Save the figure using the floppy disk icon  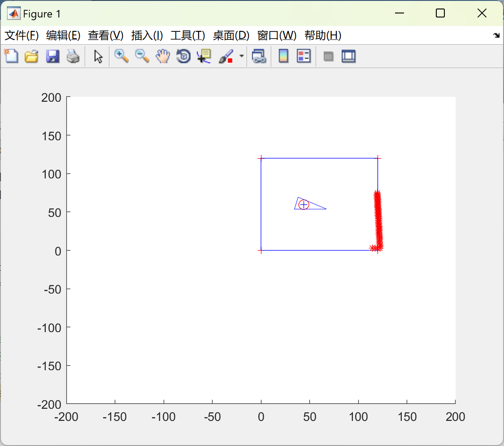(52, 56)
